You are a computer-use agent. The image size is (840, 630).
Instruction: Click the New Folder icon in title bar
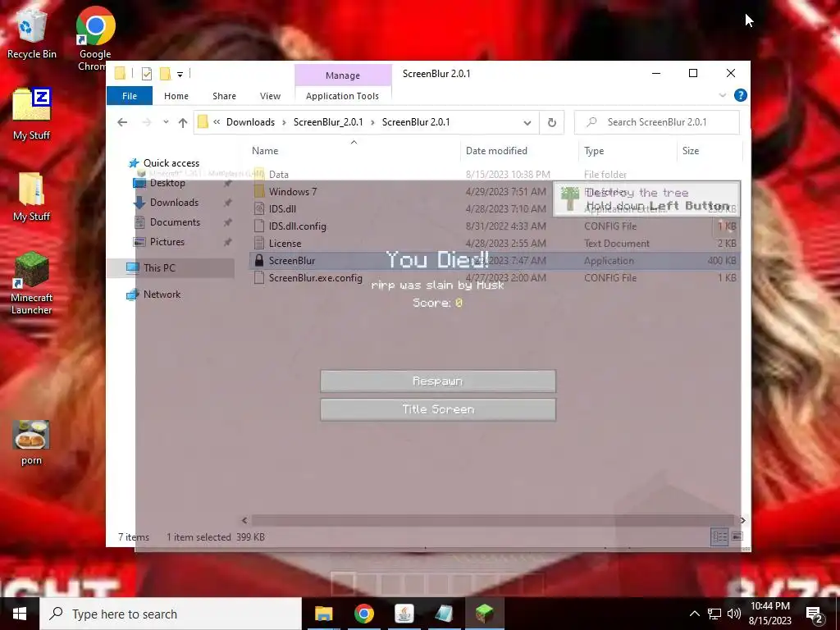166,74
